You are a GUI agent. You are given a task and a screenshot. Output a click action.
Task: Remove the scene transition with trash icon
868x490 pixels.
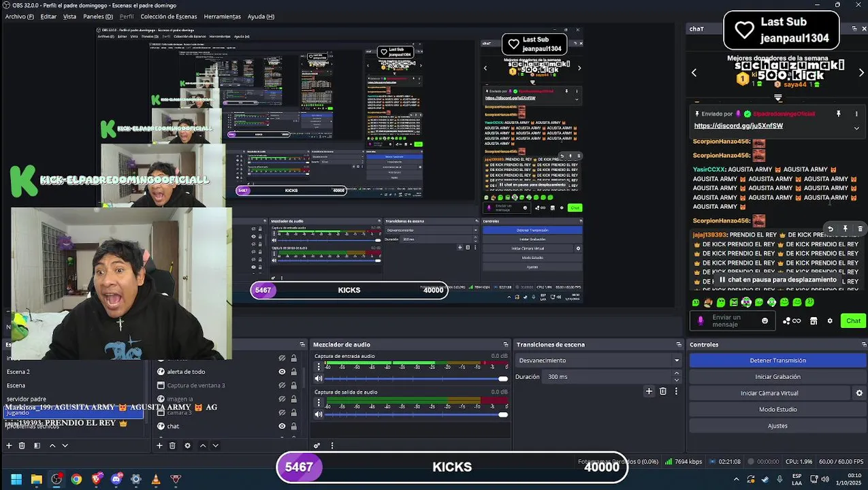tap(663, 391)
